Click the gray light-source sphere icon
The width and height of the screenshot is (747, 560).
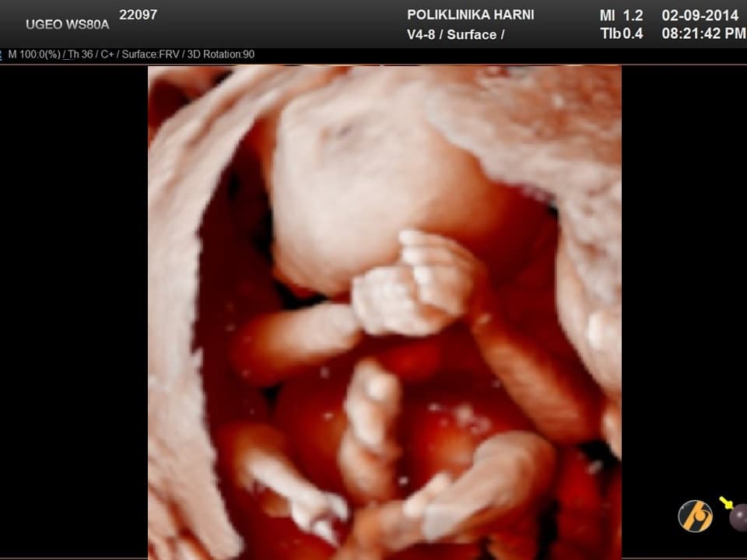tap(738, 517)
